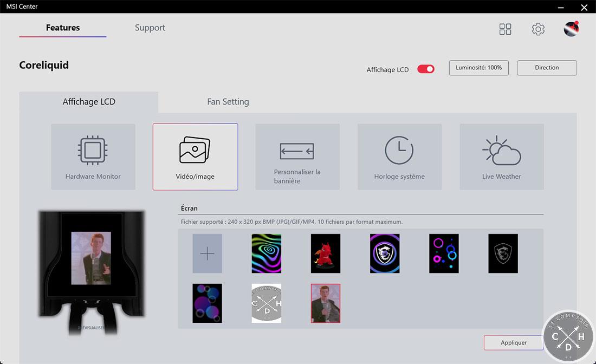
Task: Click the user profile avatar
Action: (571, 29)
